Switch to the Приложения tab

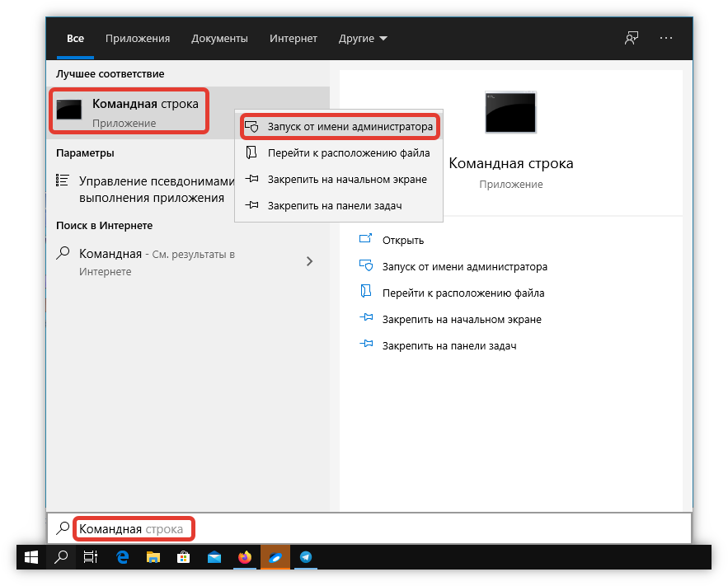tap(138, 39)
